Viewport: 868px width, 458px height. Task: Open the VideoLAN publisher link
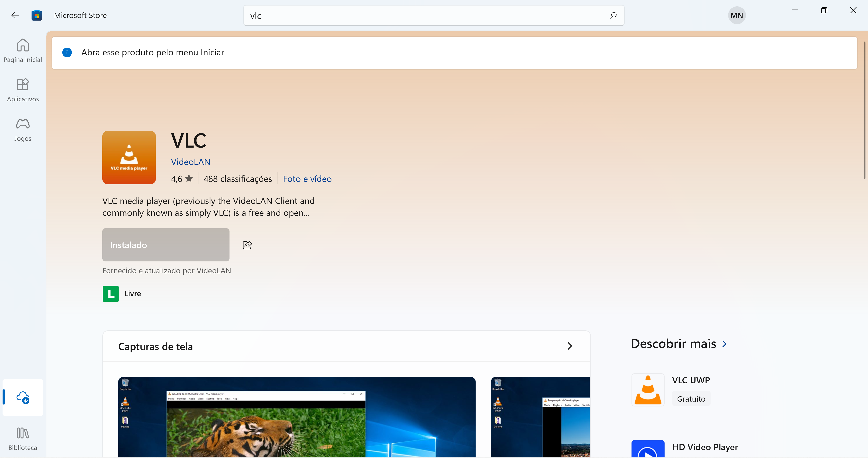[191, 162]
